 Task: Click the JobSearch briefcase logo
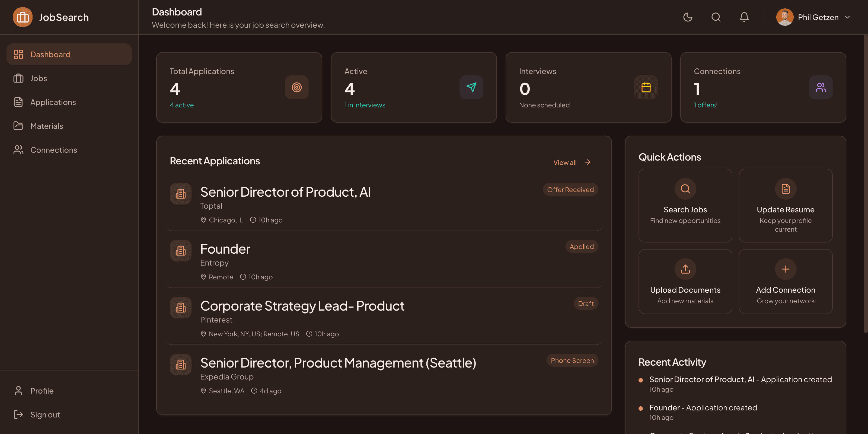click(22, 17)
